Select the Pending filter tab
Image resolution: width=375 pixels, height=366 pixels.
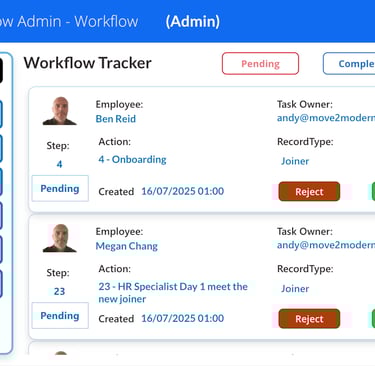pyautogui.click(x=260, y=63)
